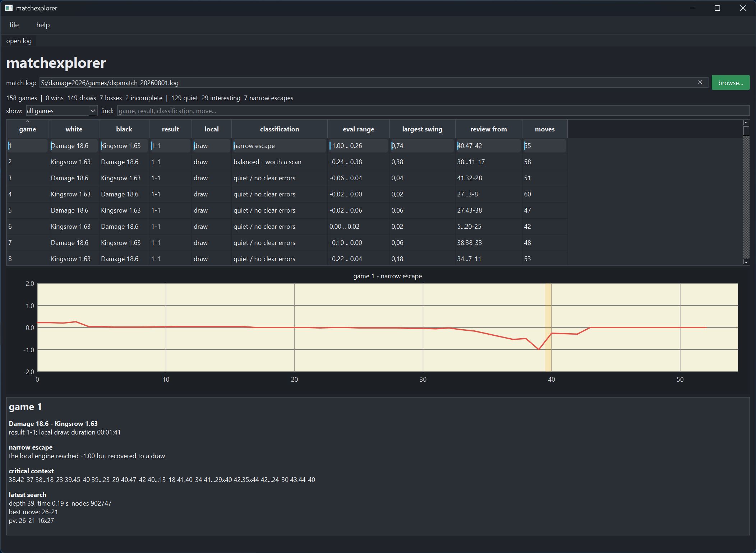
Task: Click the matchexplorer app icon in title bar
Action: pyautogui.click(x=9, y=8)
